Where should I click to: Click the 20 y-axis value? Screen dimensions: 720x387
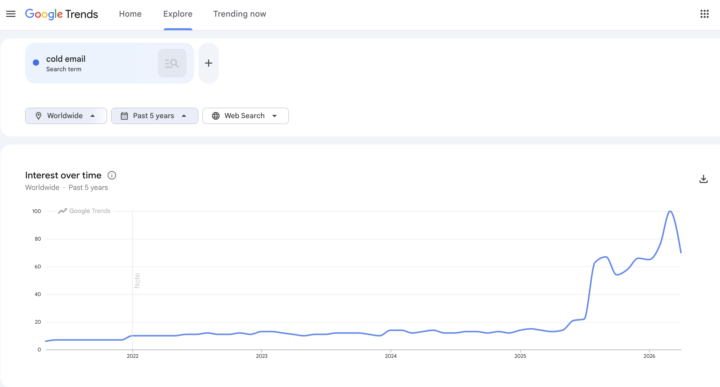(x=38, y=322)
